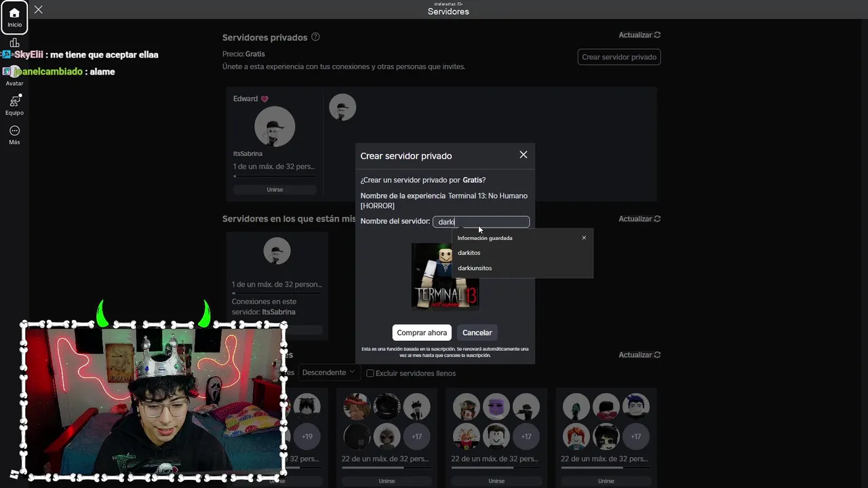Open the Descendente sort dropdown
This screenshot has height=488, width=868.
point(328,373)
